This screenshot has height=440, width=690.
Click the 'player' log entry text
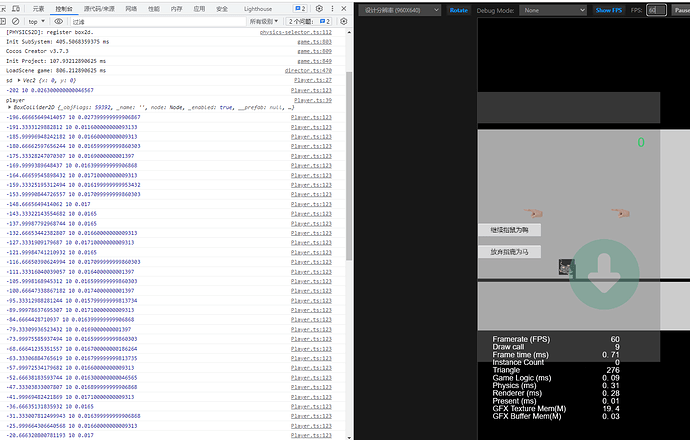[15, 100]
